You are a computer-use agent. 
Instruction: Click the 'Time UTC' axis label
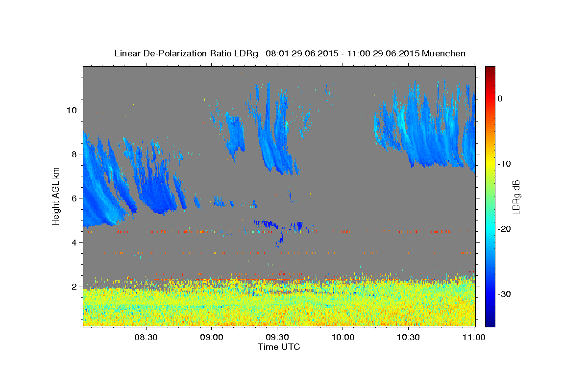tap(279, 347)
